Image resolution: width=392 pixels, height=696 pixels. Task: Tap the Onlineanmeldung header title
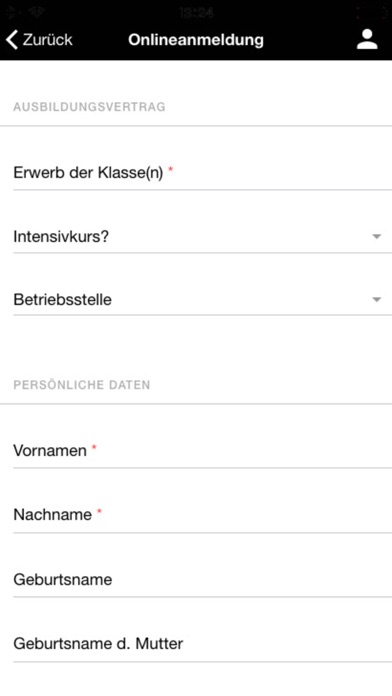point(196,40)
